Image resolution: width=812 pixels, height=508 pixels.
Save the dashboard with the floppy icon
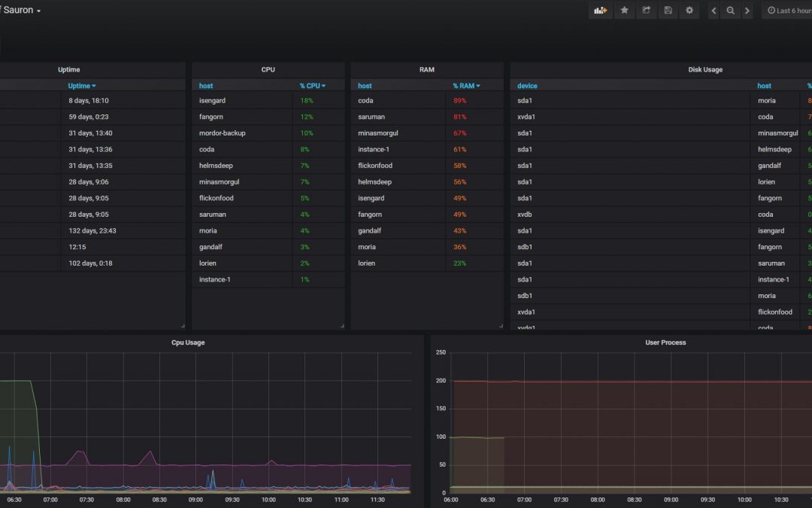click(668, 11)
